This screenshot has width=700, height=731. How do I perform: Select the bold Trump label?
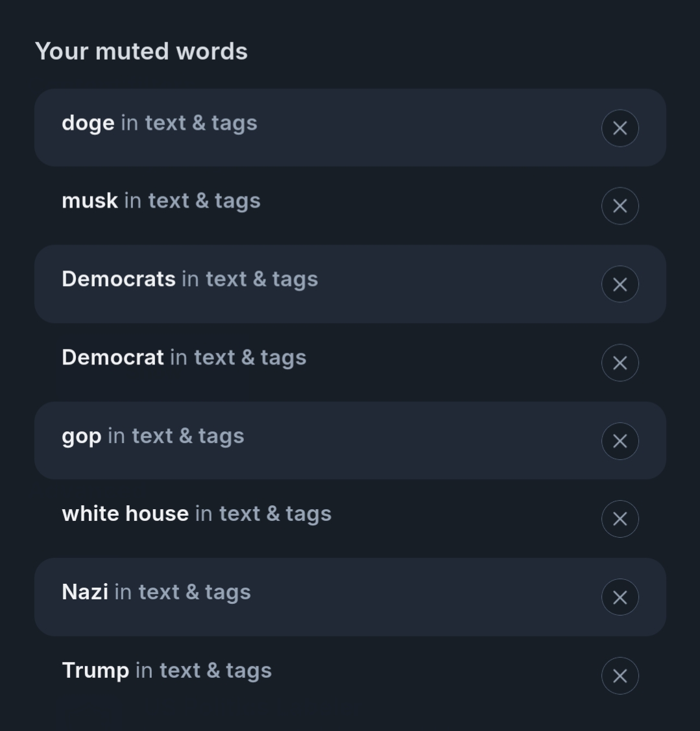point(95,671)
